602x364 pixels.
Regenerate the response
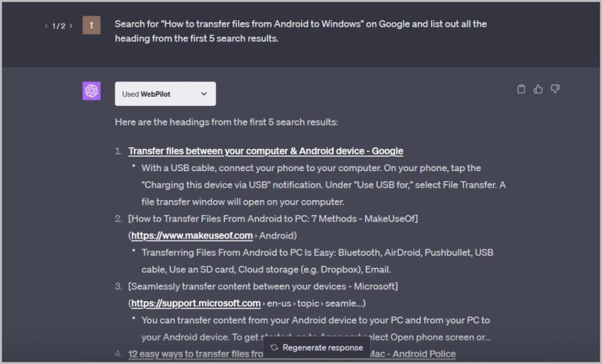pos(316,348)
